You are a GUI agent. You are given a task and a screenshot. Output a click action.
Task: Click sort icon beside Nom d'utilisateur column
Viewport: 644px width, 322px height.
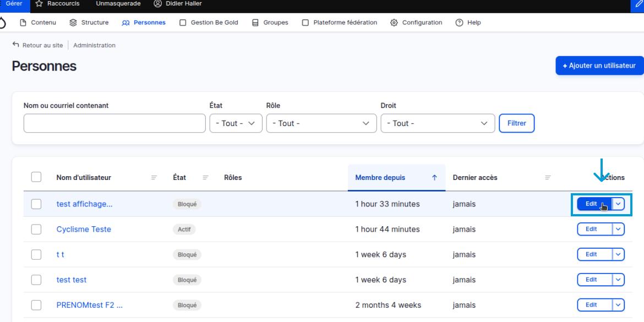click(x=154, y=178)
